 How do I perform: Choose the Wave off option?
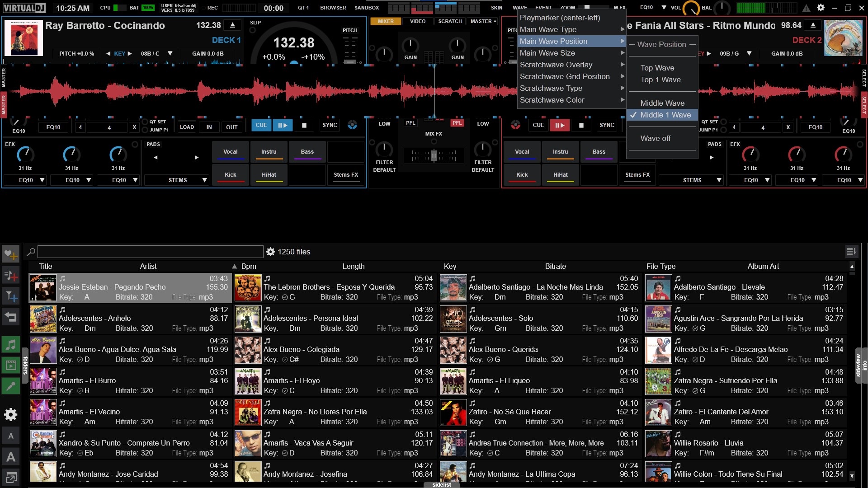pos(656,138)
